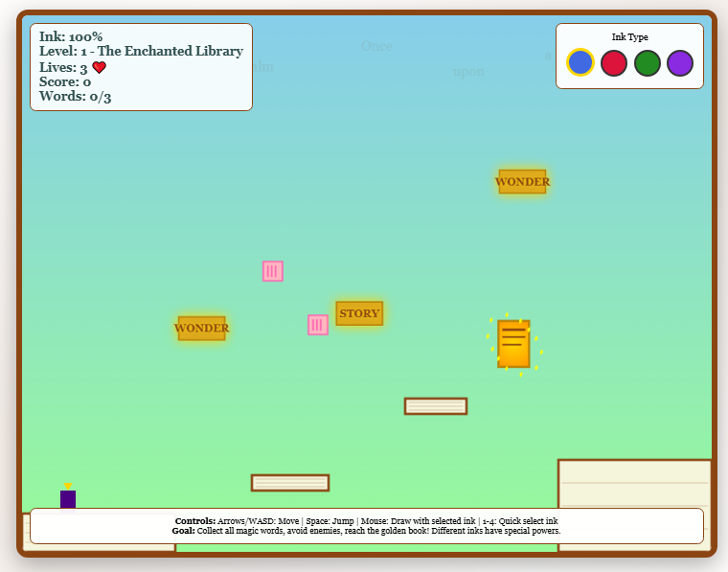Click the upper-right WONDER magic word

[522, 181]
